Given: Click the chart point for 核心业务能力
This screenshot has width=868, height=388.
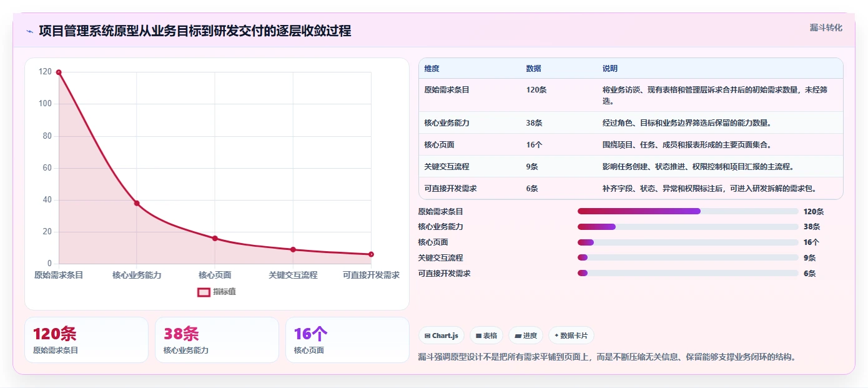Looking at the screenshot, I should click(137, 203).
